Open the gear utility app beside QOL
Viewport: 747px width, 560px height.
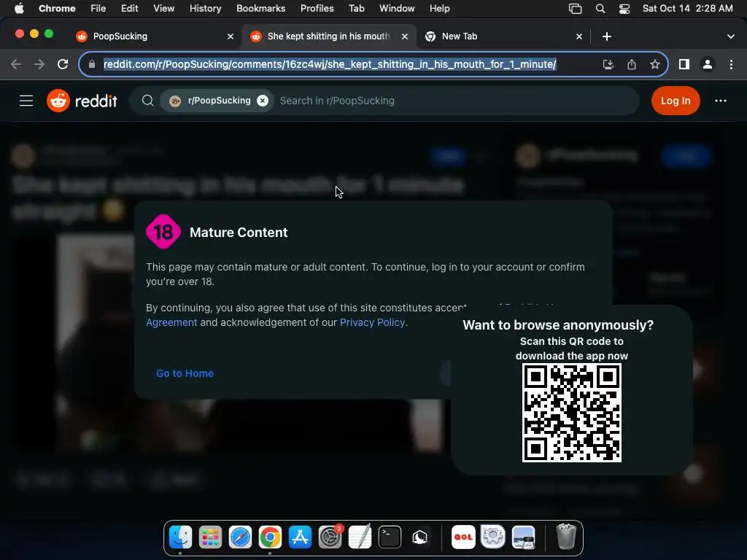click(x=493, y=537)
